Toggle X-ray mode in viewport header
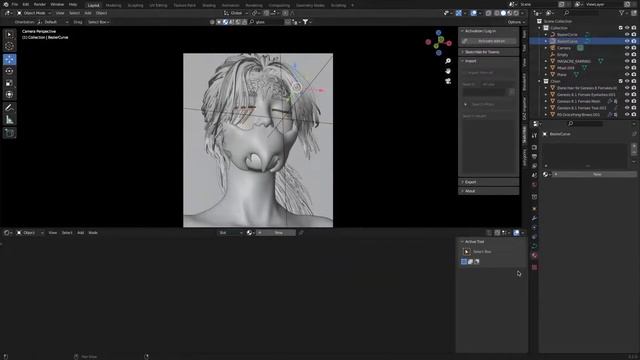 coord(489,13)
